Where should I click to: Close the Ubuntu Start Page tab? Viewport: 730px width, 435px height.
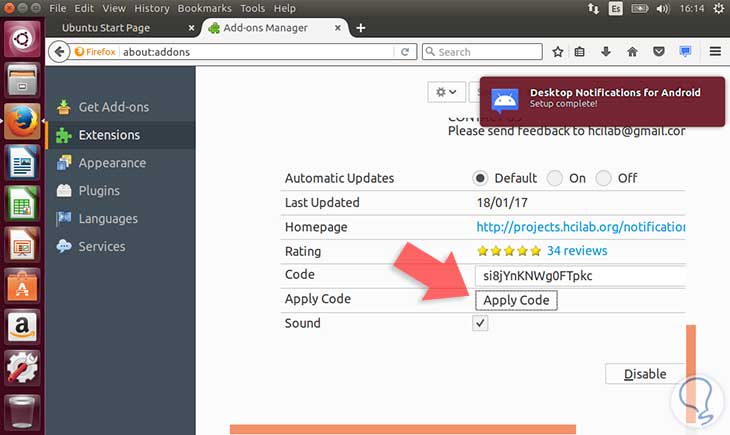pos(191,28)
